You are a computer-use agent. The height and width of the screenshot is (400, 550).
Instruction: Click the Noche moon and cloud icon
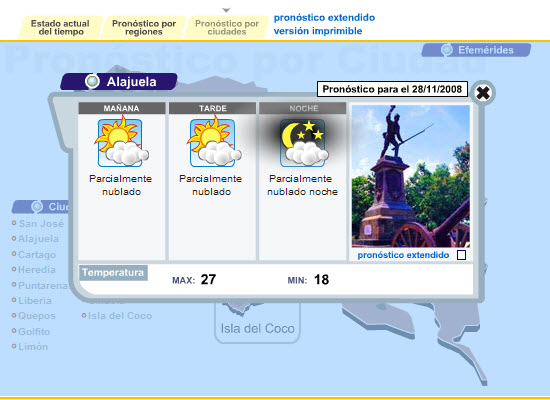point(304,142)
